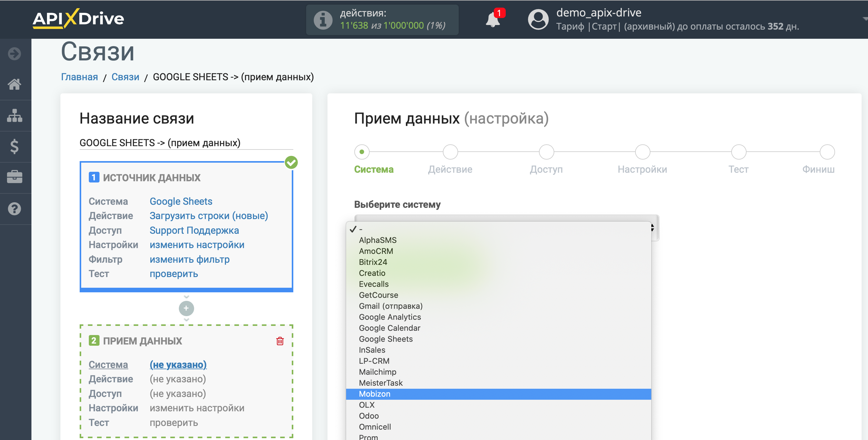Select InSales in the system list
Image resolution: width=868 pixels, height=440 pixels.
(x=498, y=350)
